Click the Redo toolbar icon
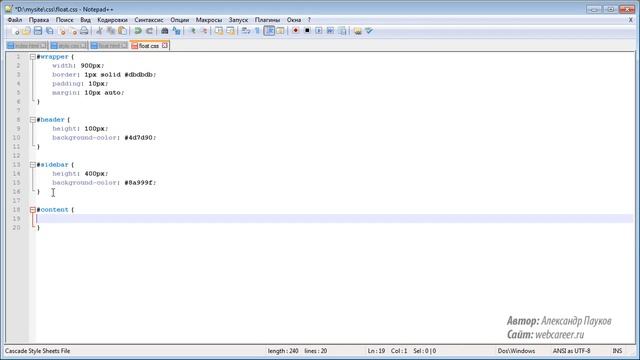 [149, 31]
